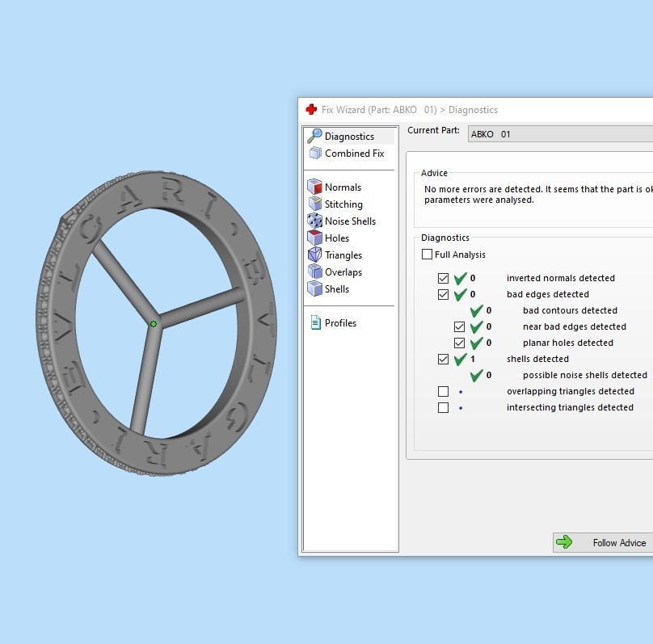The height and width of the screenshot is (644, 653).
Task: Open the Current Part dropdown showing ABKO 01
Action: [x=560, y=134]
